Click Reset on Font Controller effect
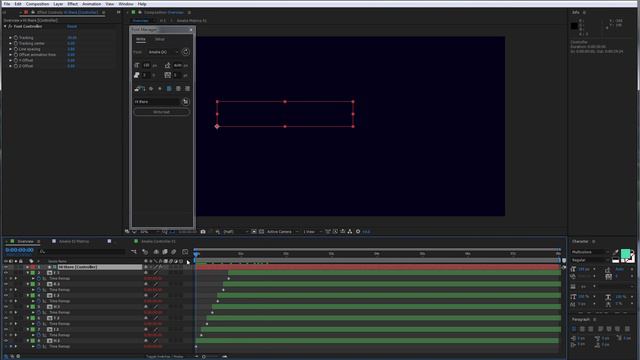Viewport: 640px width, 360px height. pos(72,27)
